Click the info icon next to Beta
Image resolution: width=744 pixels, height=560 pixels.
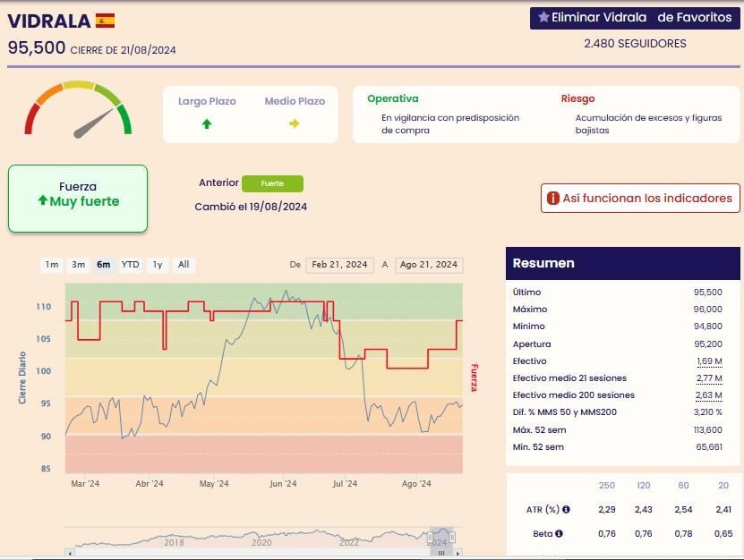tap(559, 533)
